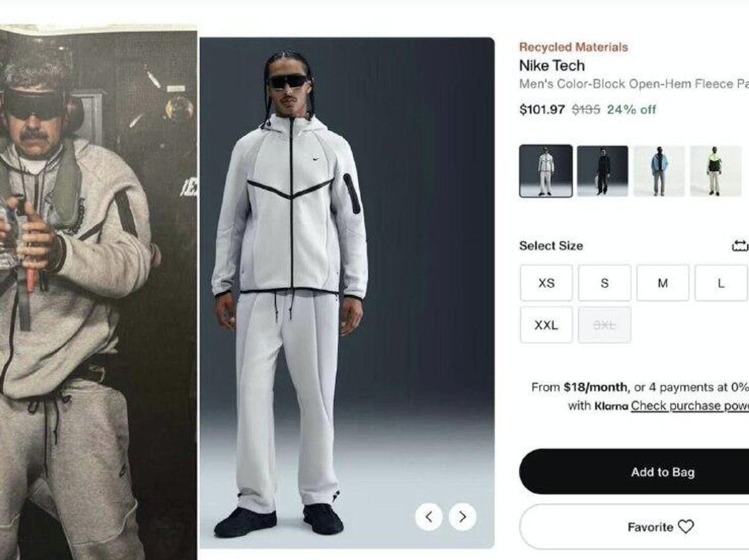The width and height of the screenshot is (749, 560).
Task: Choose size S
Action: 604,283
